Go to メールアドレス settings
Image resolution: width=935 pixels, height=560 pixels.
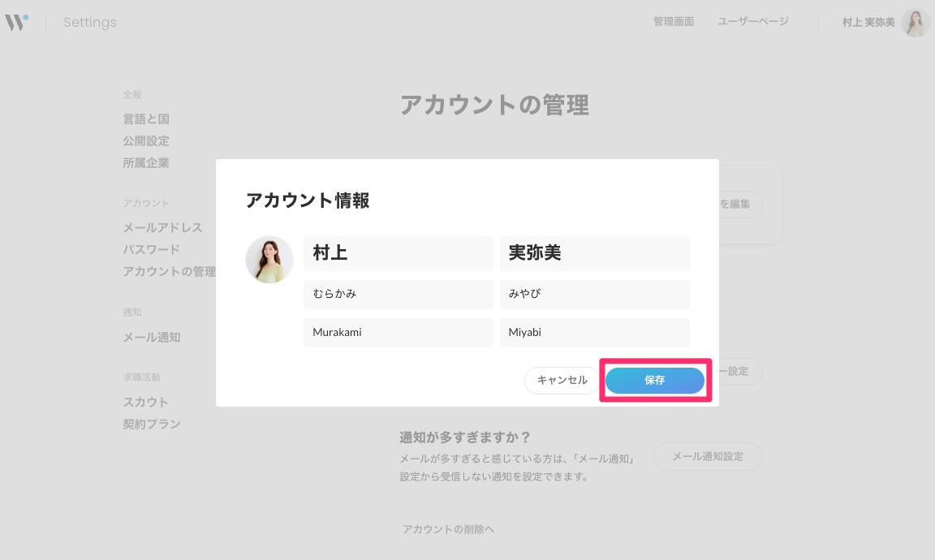click(x=162, y=228)
